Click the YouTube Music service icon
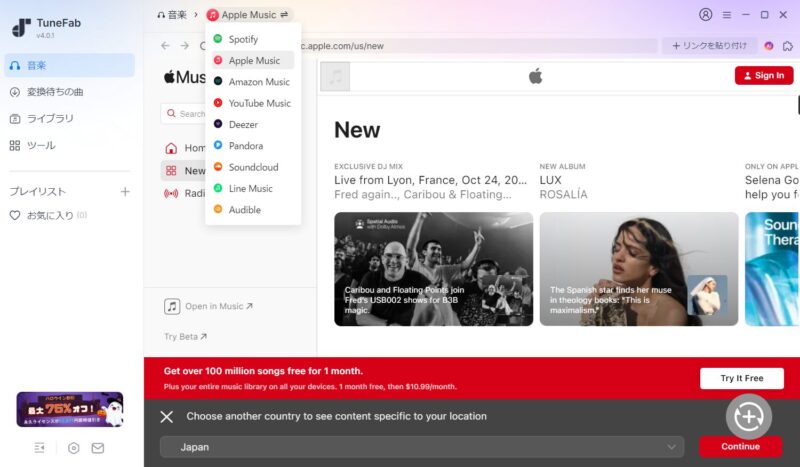This screenshot has height=467, width=800. 218,103
